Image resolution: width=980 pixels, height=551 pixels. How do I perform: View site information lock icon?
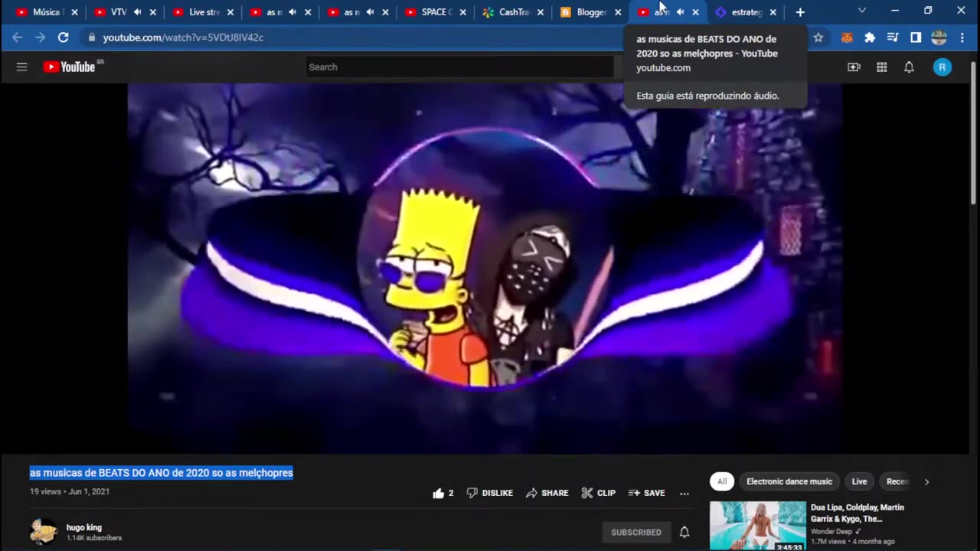pos(91,37)
